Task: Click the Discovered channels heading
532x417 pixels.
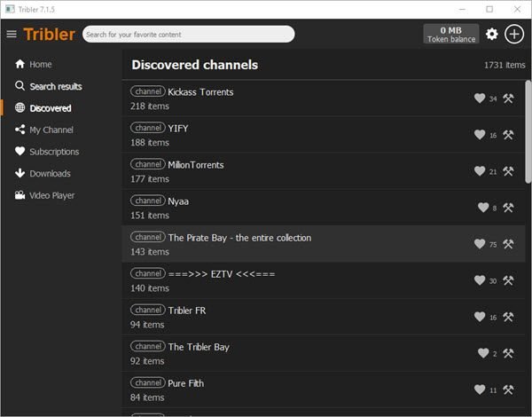Action: (x=195, y=65)
